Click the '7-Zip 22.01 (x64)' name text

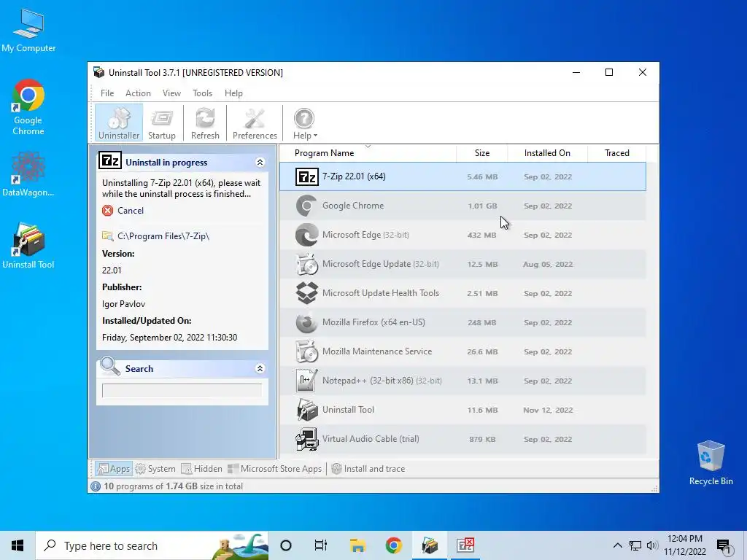click(354, 176)
